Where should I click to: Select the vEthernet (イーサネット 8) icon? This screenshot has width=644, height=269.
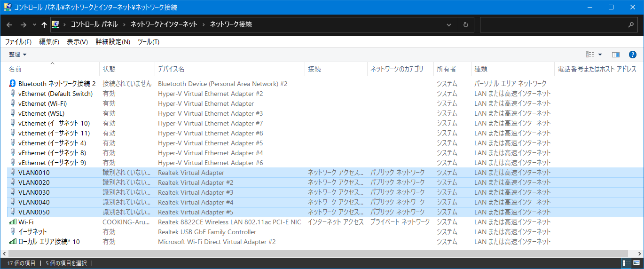pyautogui.click(x=13, y=153)
